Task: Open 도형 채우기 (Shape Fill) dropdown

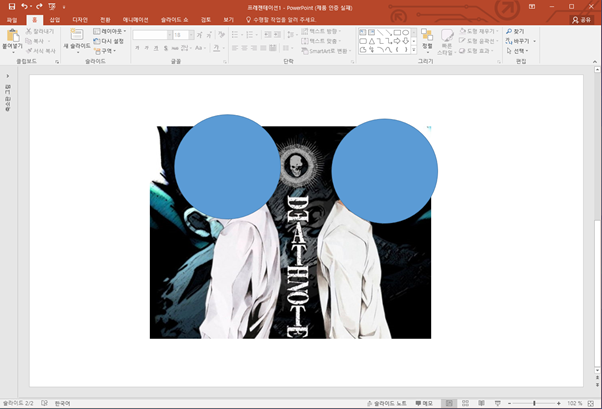Action: tap(479, 31)
